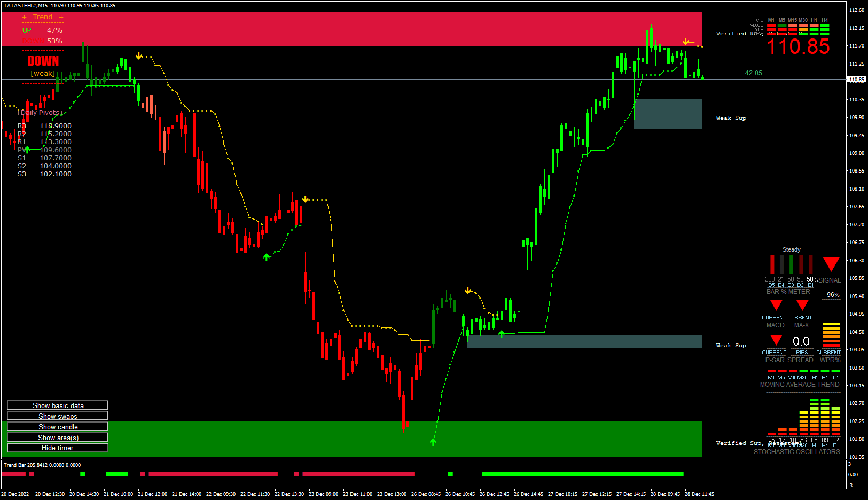Click green buy arrow above lower Weak Sup zone
Screen dimensions: 868x500
click(x=501, y=334)
